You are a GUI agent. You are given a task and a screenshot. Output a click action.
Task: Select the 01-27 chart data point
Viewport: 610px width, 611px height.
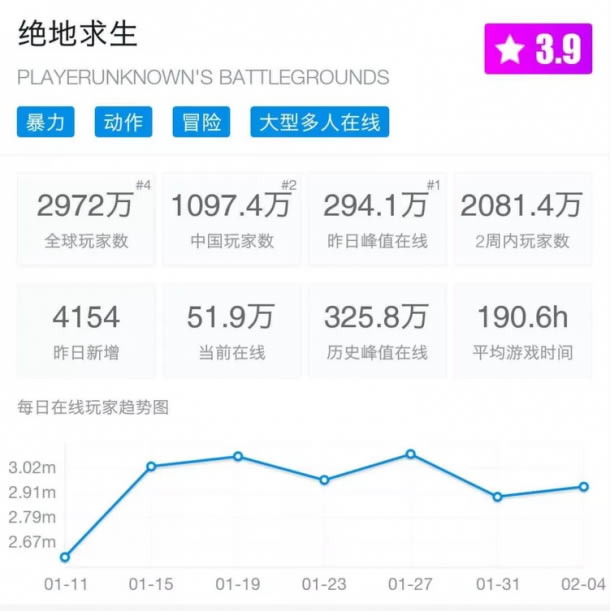410,454
